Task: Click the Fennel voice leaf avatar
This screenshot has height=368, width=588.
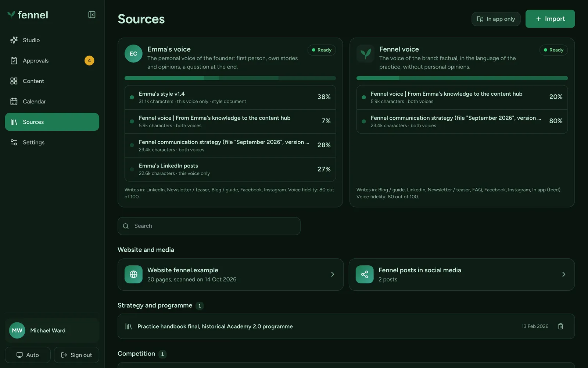Action: pos(365,54)
